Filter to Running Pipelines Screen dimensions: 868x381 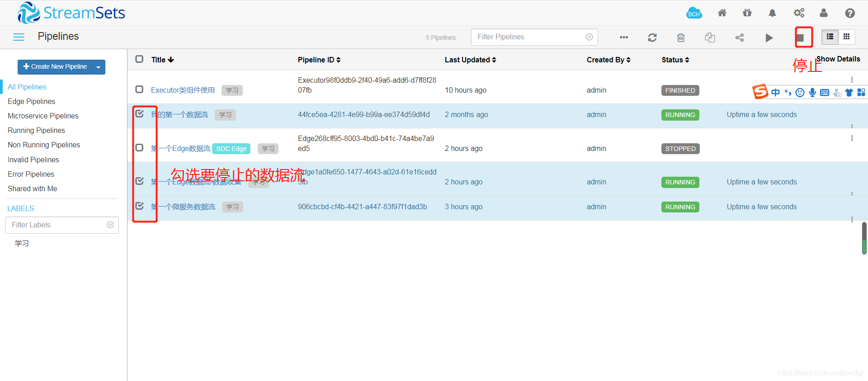[36, 130]
